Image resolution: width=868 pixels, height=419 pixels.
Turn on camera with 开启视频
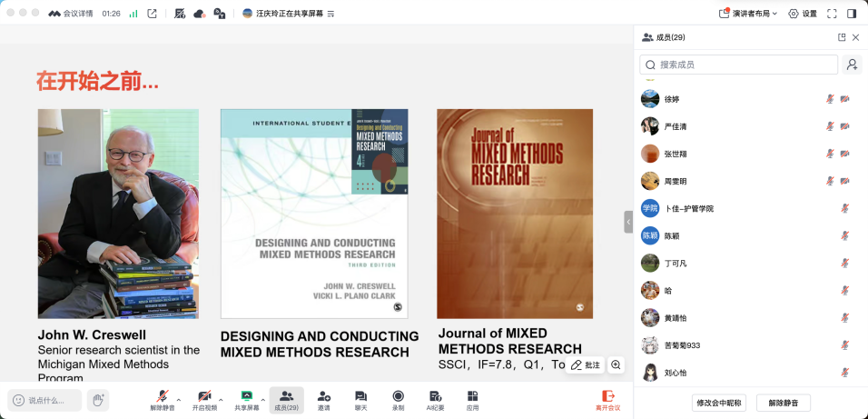pos(204,400)
